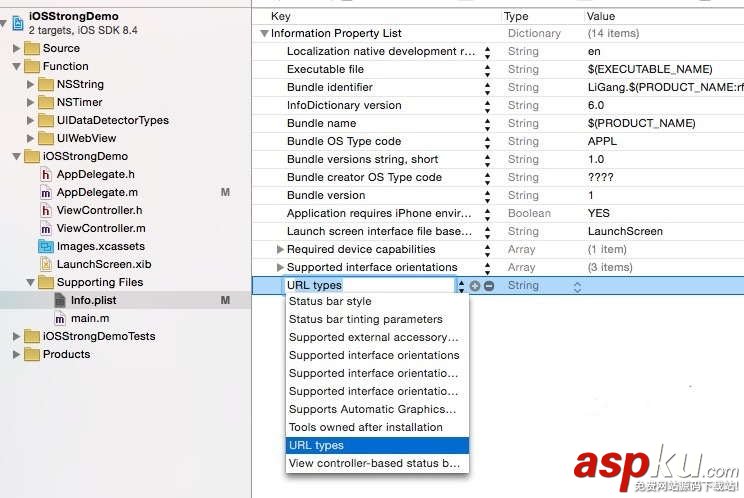Click the APPL value cell
The height and width of the screenshot is (498, 744).
pyautogui.click(x=602, y=141)
